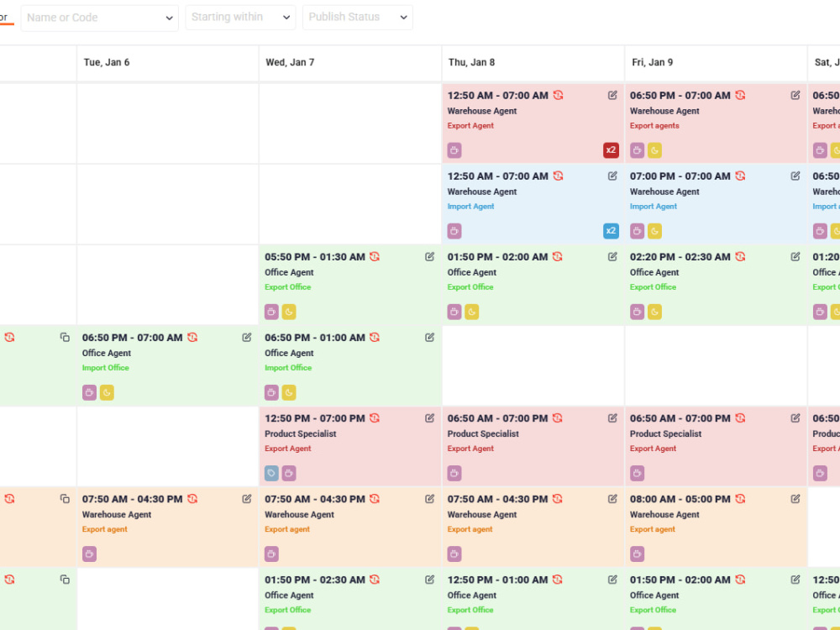Click Export agents label on Fri Jan 9
Viewport: 840px width, 630px height.
coord(654,126)
